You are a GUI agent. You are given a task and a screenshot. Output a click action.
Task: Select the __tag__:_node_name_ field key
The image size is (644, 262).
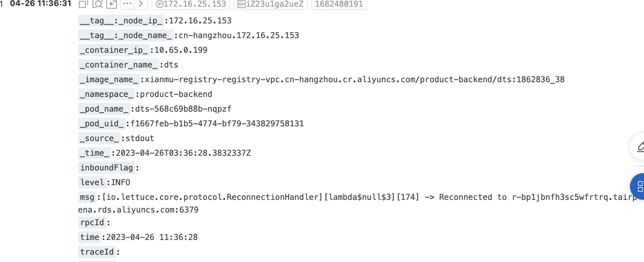126,35
